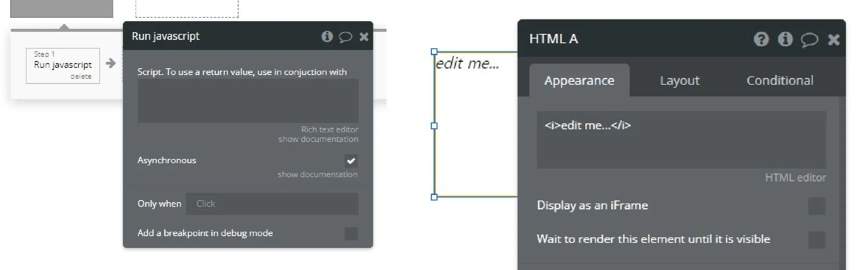Select the Appearance tab

[x=579, y=81]
